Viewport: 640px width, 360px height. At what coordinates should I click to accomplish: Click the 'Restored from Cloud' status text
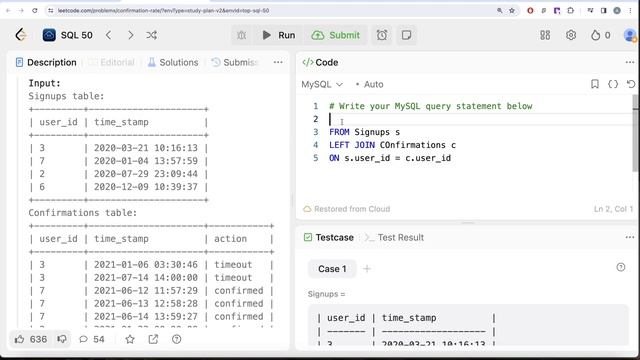[352, 209]
